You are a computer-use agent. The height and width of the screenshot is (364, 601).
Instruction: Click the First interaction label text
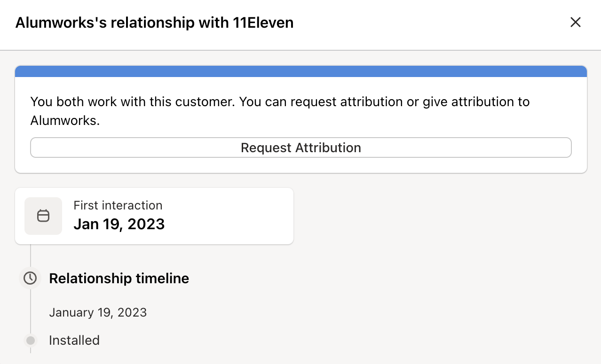coord(118,205)
